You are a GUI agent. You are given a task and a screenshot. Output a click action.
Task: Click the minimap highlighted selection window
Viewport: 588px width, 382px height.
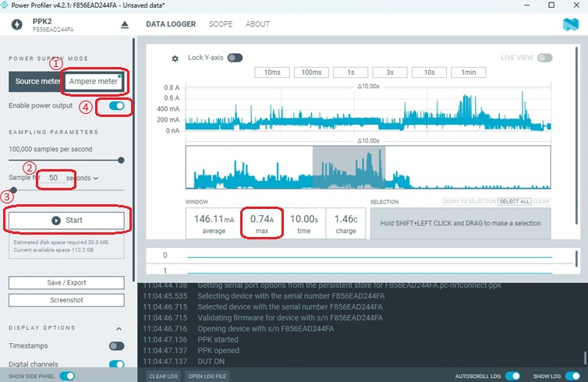[349, 167]
